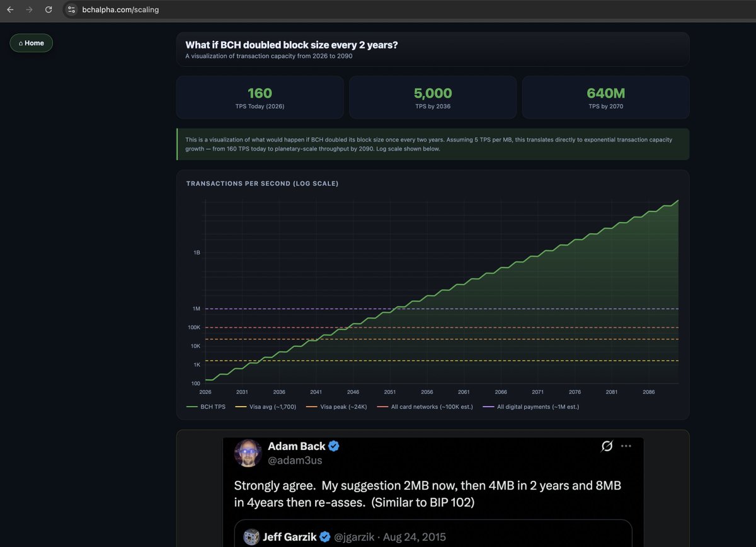Click the @jgarzik handle link
The image size is (756, 547).
[x=355, y=537]
